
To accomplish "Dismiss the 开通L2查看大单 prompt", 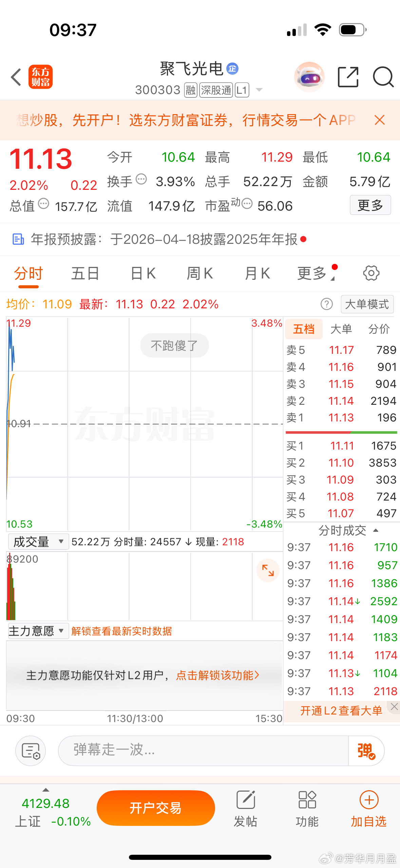I will click(394, 707).
